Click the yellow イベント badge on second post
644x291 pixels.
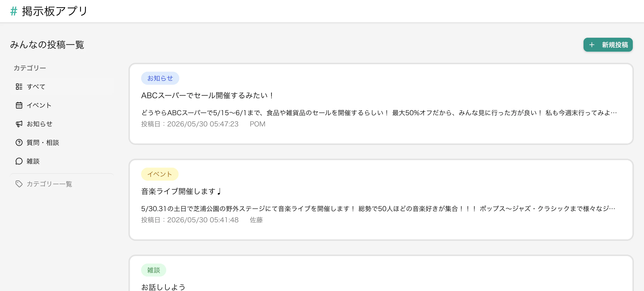pos(159,174)
